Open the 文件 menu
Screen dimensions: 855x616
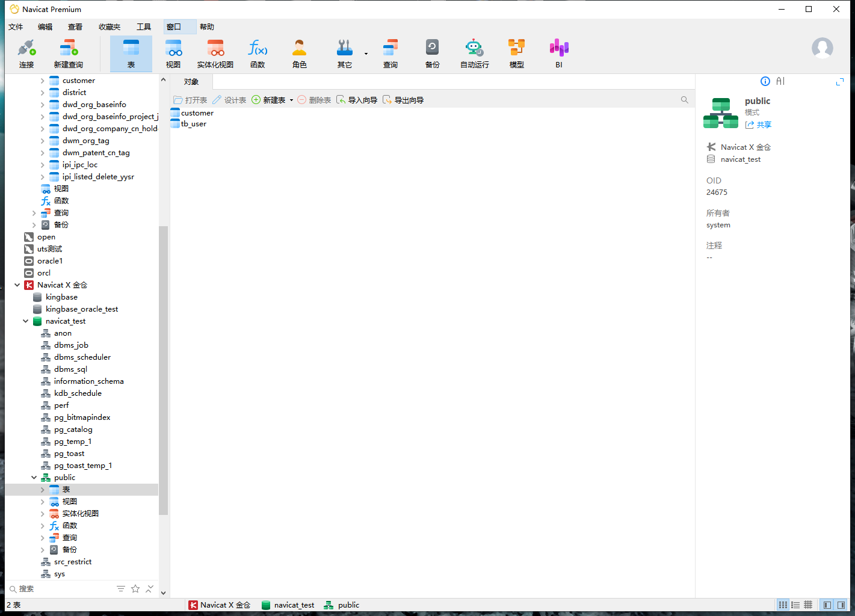tap(16, 27)
